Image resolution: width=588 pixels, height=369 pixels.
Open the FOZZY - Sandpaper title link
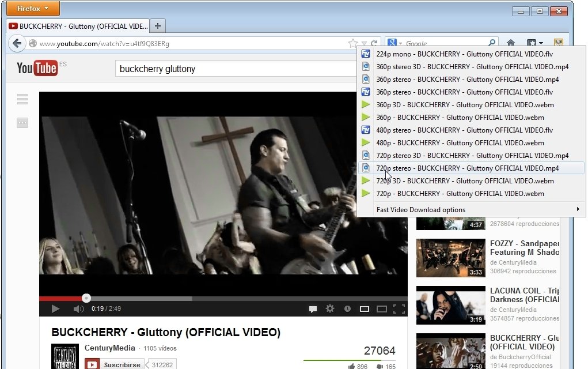[x=524, y=248]
